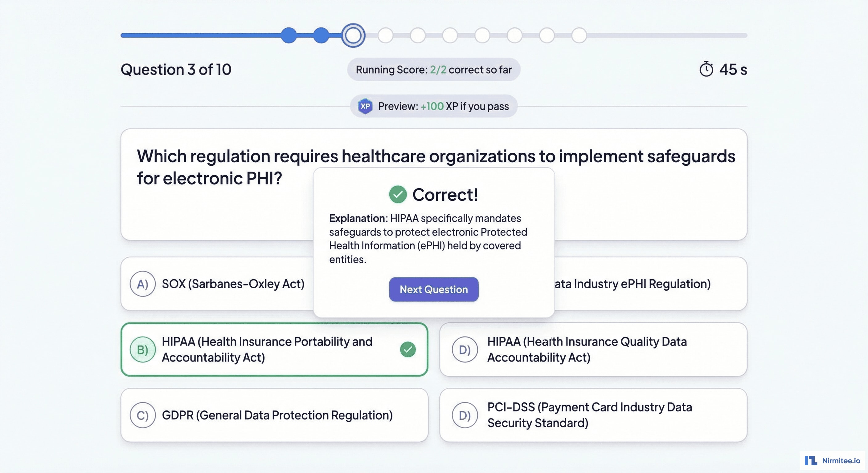Click the Running Score badge

[x=434, y=70]
